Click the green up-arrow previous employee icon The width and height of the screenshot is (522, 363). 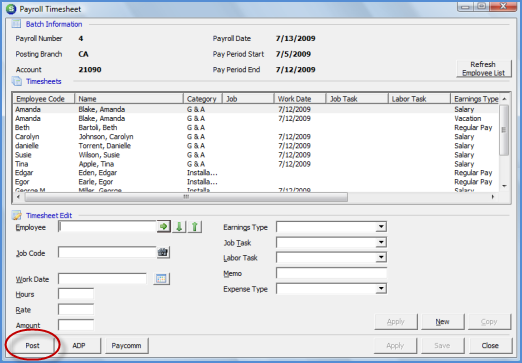[195, 227]
